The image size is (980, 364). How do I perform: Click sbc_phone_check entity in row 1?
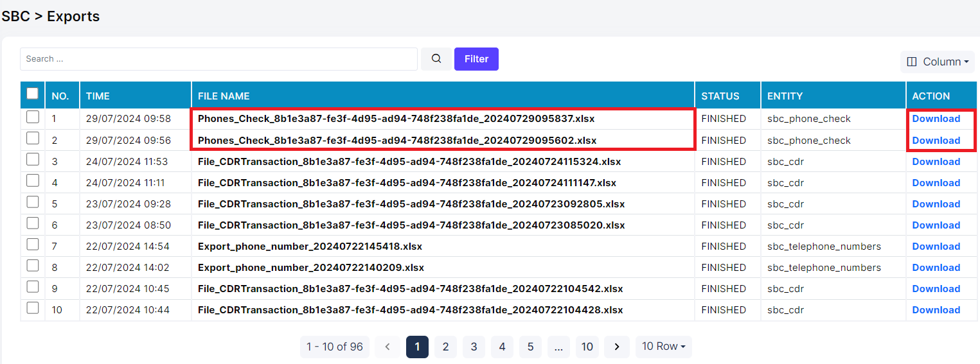[x=809, y=119]
